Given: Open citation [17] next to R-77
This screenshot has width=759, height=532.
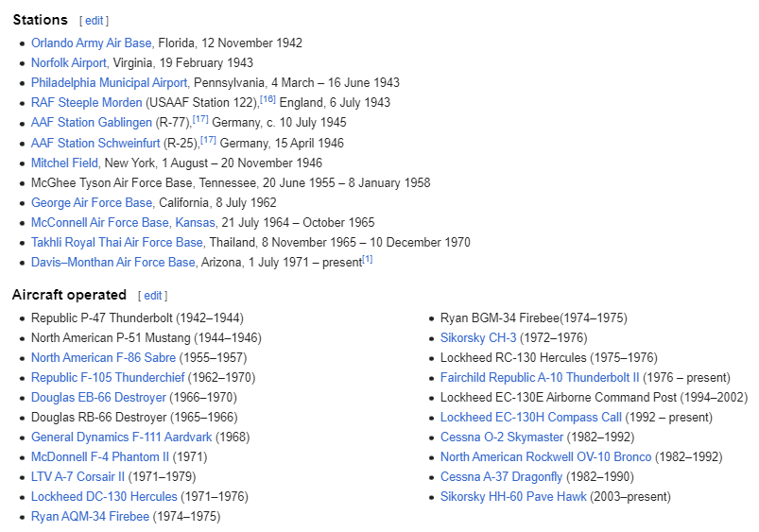Looking at the screenshot, I should [x=200, y=119].
